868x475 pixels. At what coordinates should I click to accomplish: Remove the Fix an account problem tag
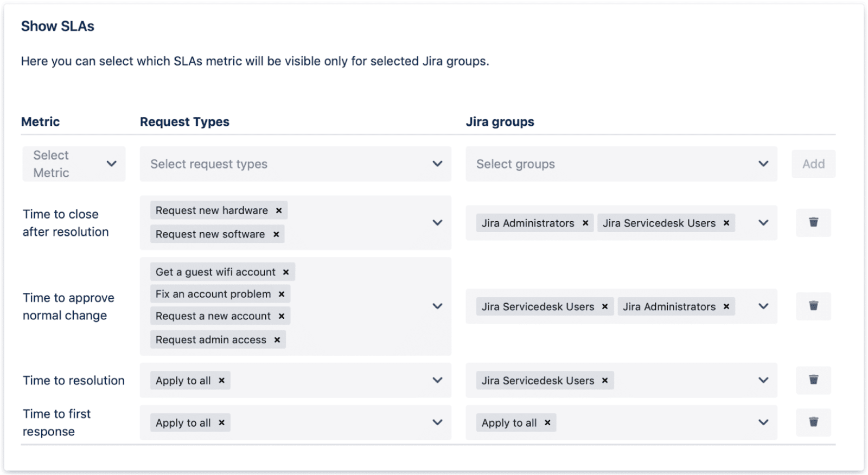click(282, 294)
